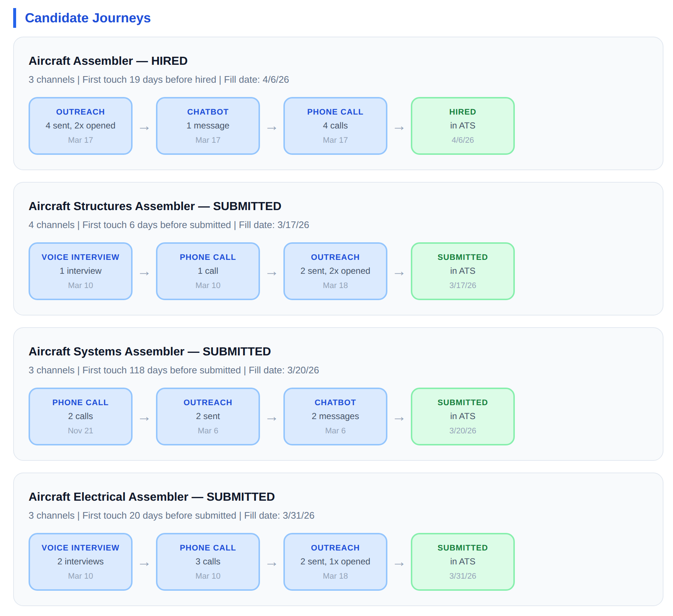Select the Aircraft Assembler — HIRED title
The width and height of the screenshot is (673, 616).
pyautogui.click(x=108, y=61)
